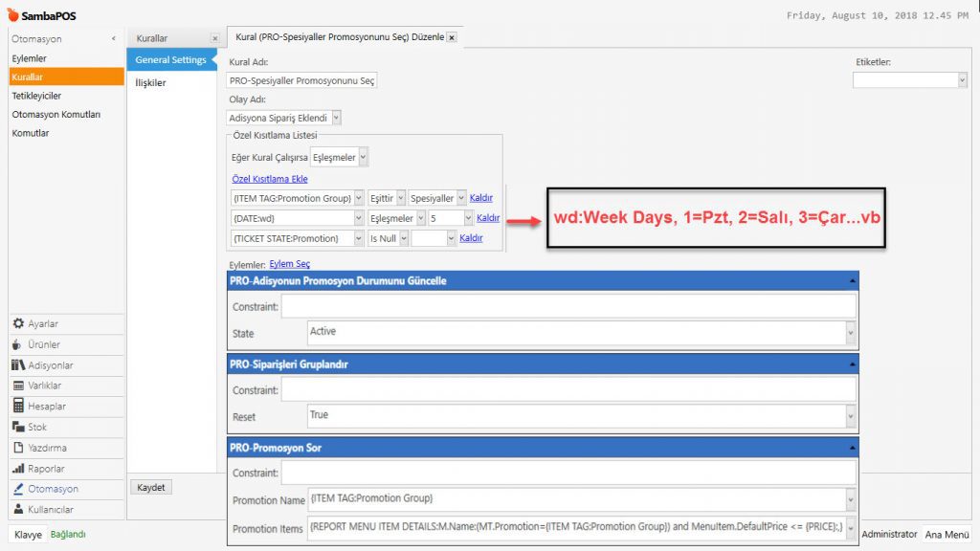Switch to Kurallar tab
Image resolution: width=980 pixels, height=551 pixels.
[152, 38]
